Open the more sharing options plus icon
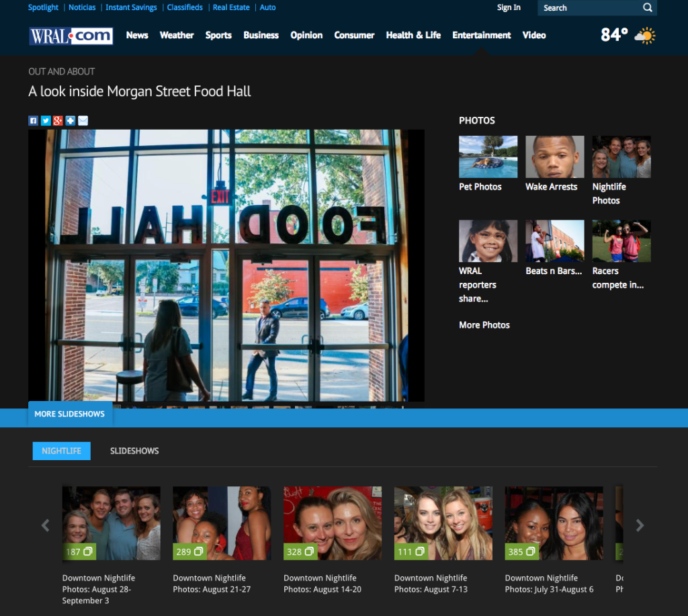Viewport: 688px width, 616px height. tap(70, 121)
